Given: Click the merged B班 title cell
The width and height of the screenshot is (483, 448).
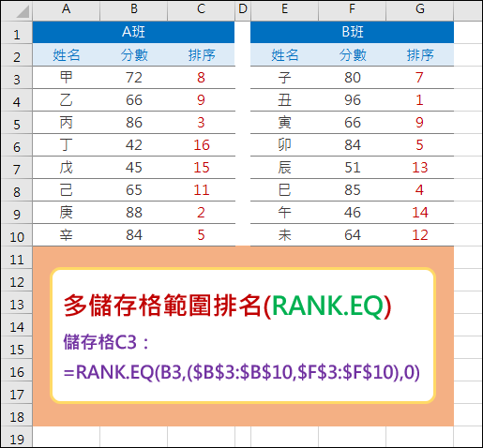Looking at the screenshot, I should tap(352, 32).
